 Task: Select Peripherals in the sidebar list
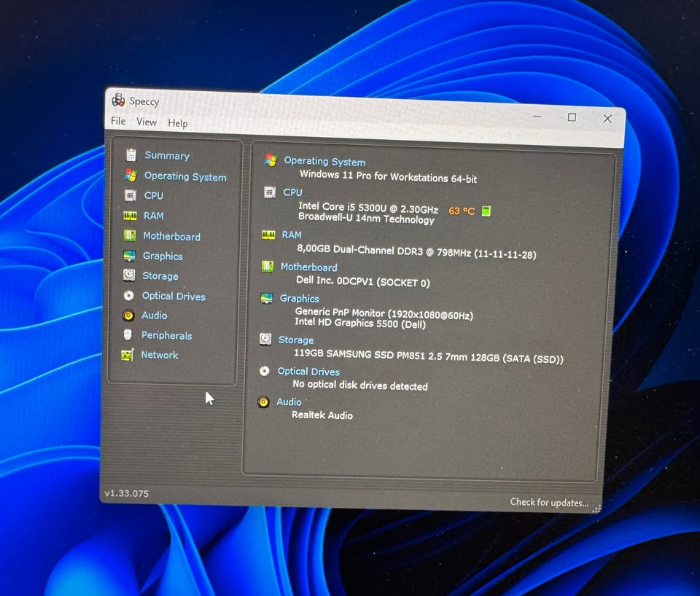tap(166, 335)
